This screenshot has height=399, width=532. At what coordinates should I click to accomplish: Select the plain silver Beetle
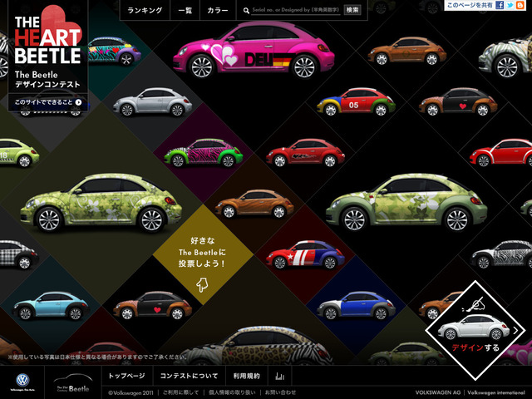[152, 102]
